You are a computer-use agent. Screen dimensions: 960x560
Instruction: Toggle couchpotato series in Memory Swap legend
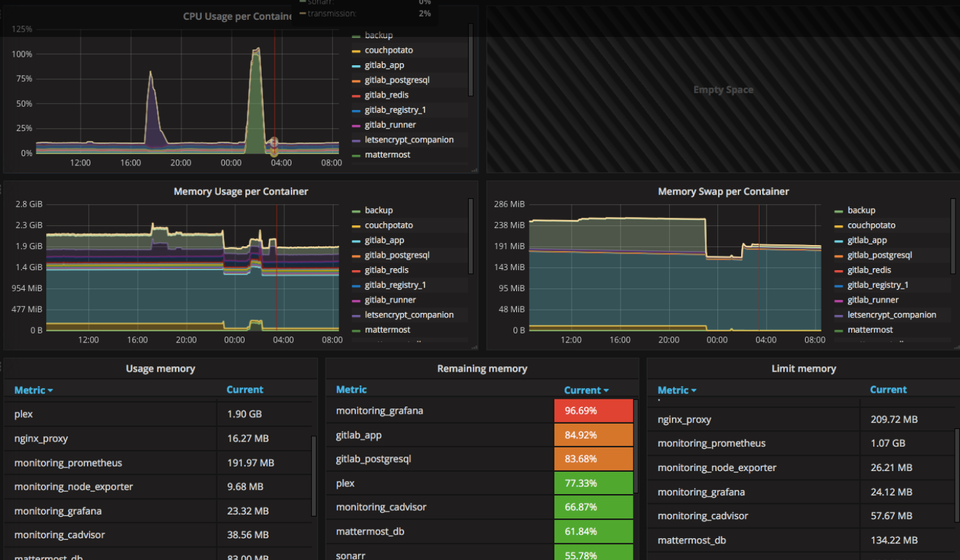(871, 225)
